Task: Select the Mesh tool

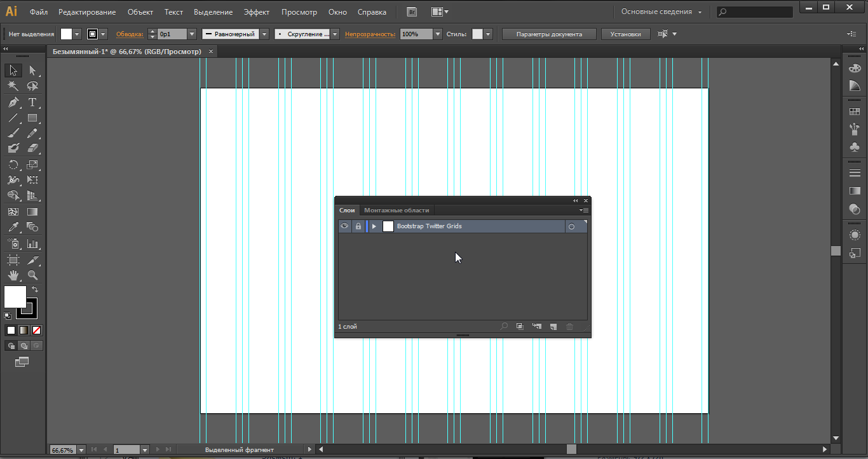Action: click(x=13, y=212)
